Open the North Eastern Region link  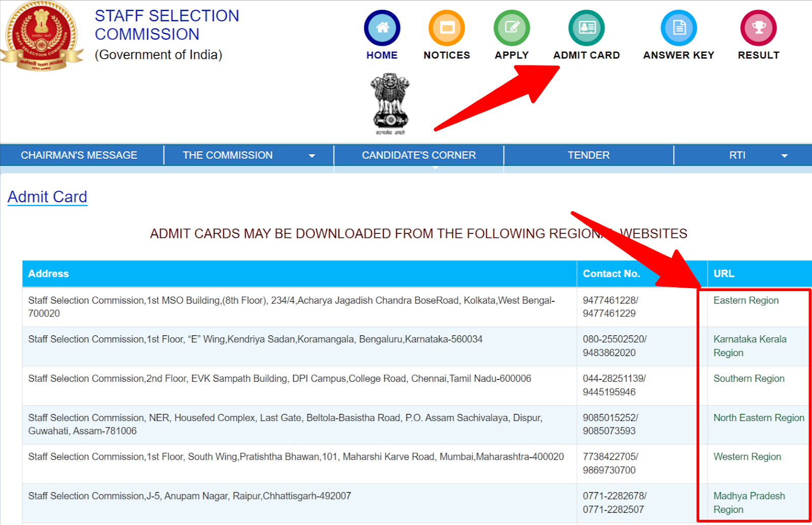pyautogui.click(x=759, y=417)
